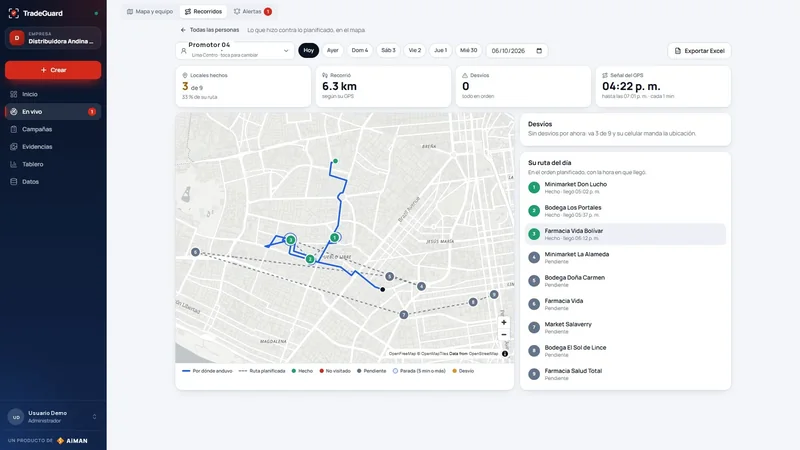Click the Alertas red notification badge
The image size is (800, 450).
point(268,11)
